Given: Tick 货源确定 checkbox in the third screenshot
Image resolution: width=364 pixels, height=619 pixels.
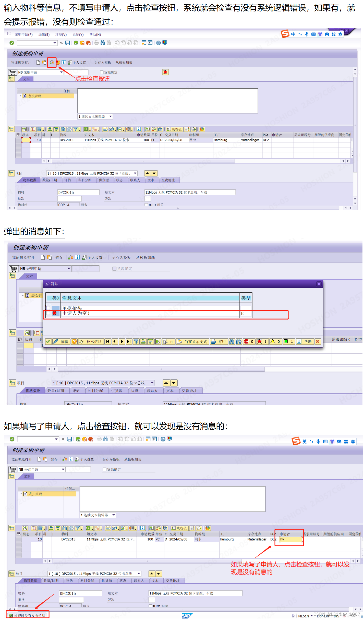Looking at the screenshot, I should click(104, 469).
